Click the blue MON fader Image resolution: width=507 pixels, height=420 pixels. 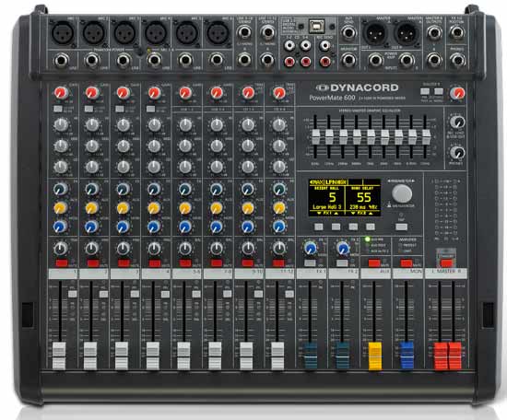(x=407, y=356)
